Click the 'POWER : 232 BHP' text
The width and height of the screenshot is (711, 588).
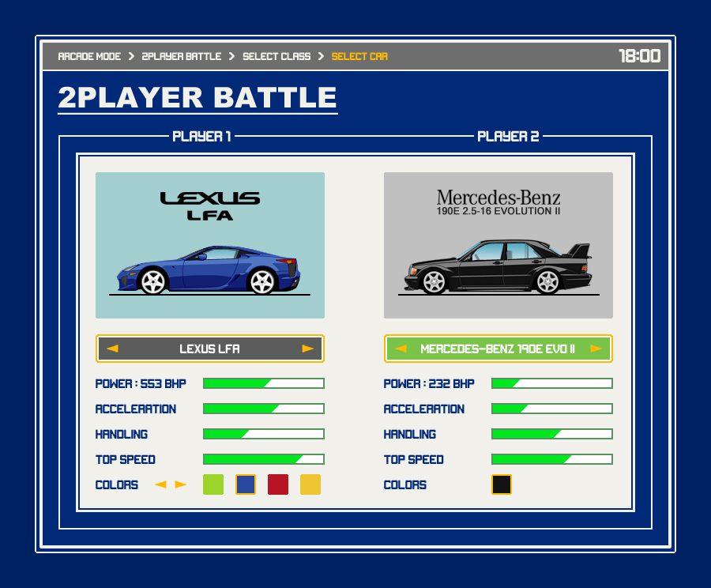(429, 384)
